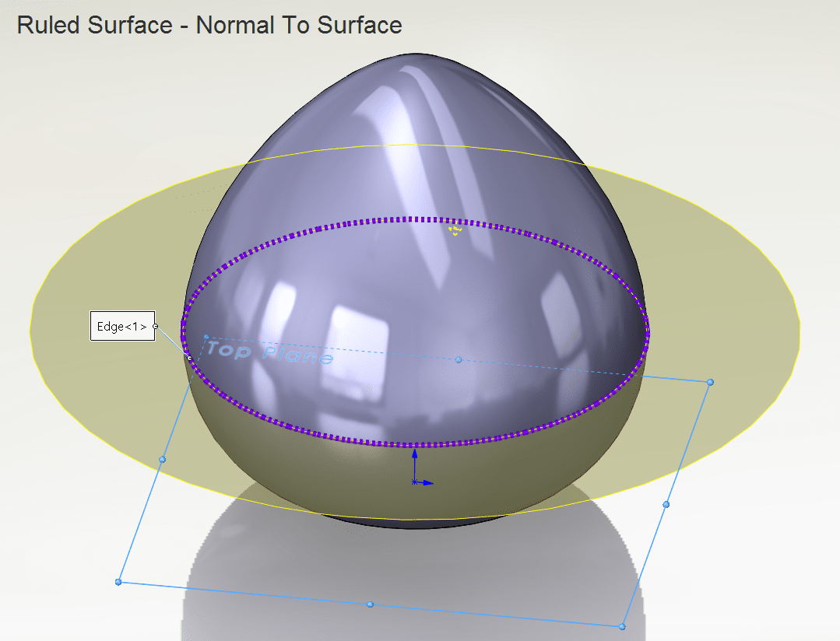Click the small yellow direction marker on dome
This screenshot has width=840, height=641.
point(455,231)
